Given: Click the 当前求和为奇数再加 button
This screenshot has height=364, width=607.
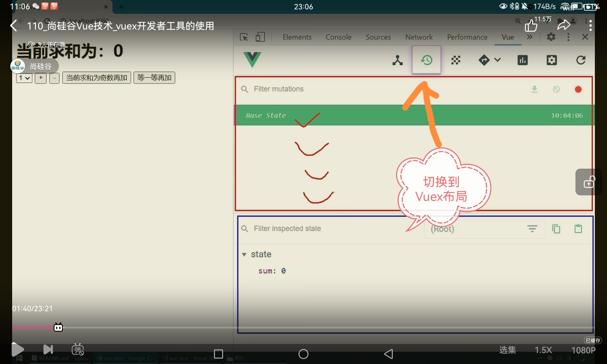Looking at the screenshot, I should point(97,78).
